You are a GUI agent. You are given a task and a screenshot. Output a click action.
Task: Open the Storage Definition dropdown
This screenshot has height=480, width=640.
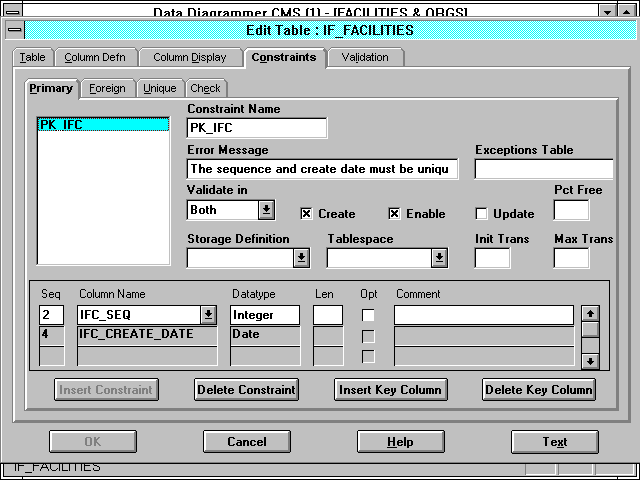click(301, 258)
